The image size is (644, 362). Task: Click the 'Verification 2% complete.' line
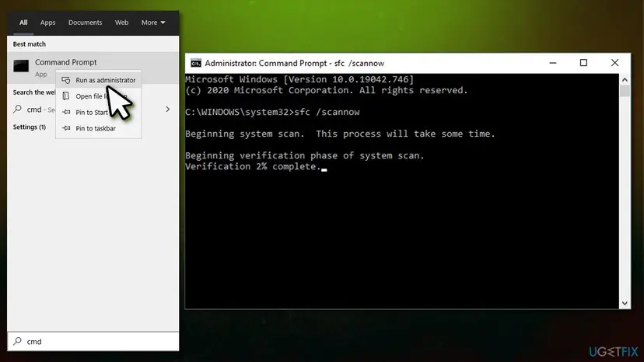pos(253,167)
